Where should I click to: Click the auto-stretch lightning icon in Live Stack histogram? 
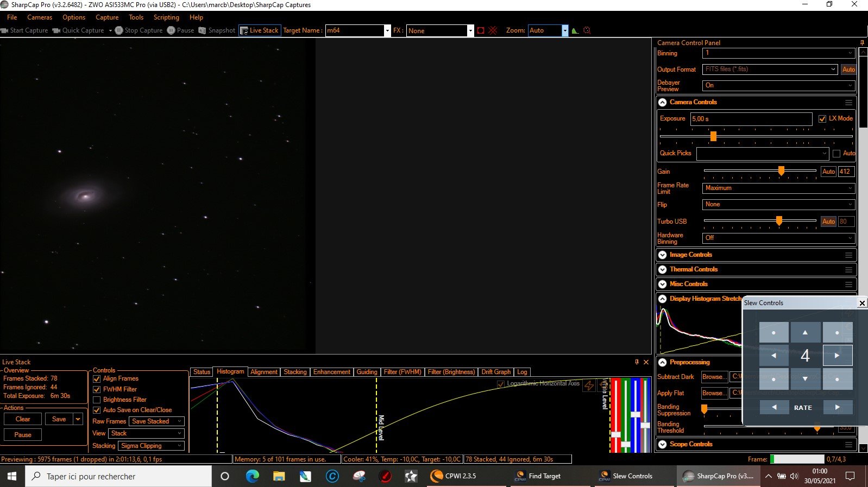pyautogui.click(x=589, y=385)
